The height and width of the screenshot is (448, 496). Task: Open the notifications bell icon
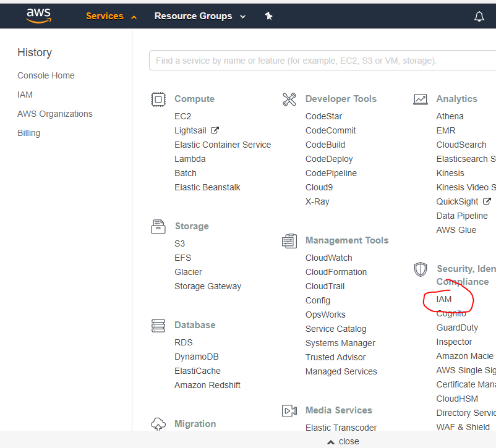(479, 16)
